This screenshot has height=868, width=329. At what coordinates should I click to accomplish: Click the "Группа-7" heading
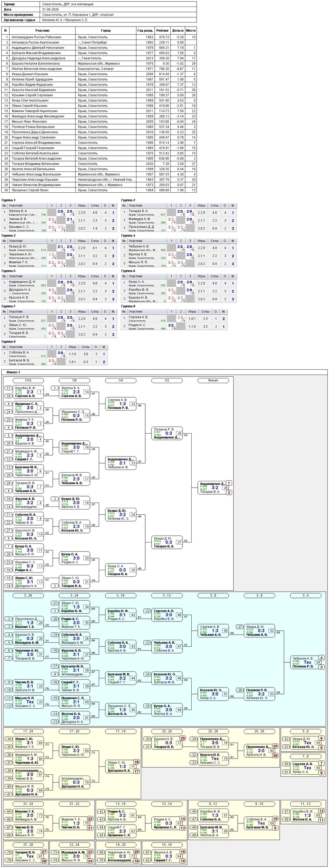coord(9,306)
